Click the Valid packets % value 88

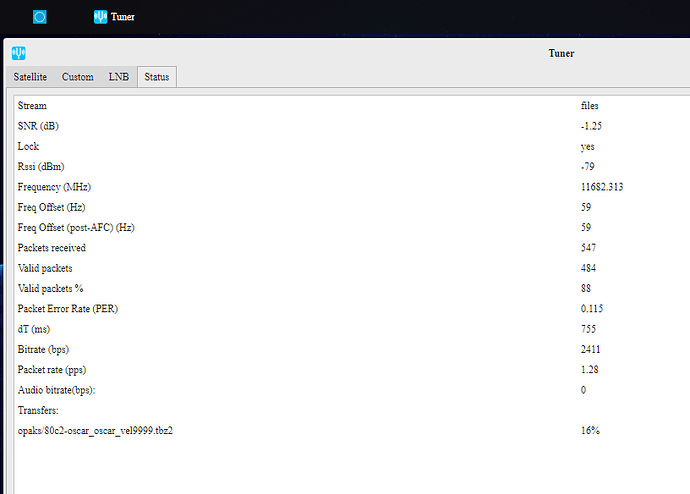pyautogui.click(x=586, y=288)
